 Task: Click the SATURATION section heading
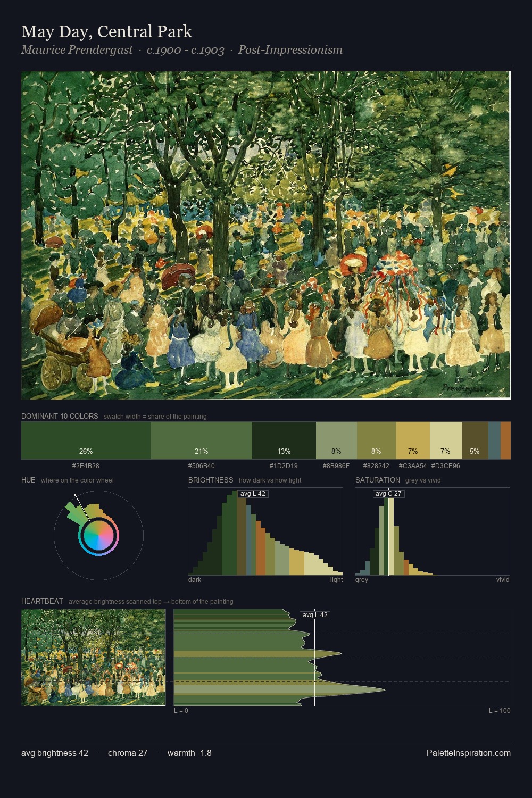tap(378, 480)
